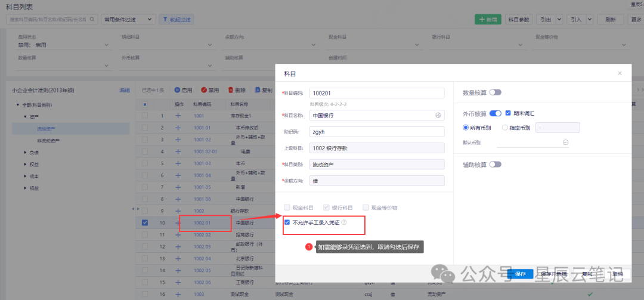Viewport: 644px width, 300px height.
Task: Click the filter funnel icon on 收起过滤
Action: 166,19
